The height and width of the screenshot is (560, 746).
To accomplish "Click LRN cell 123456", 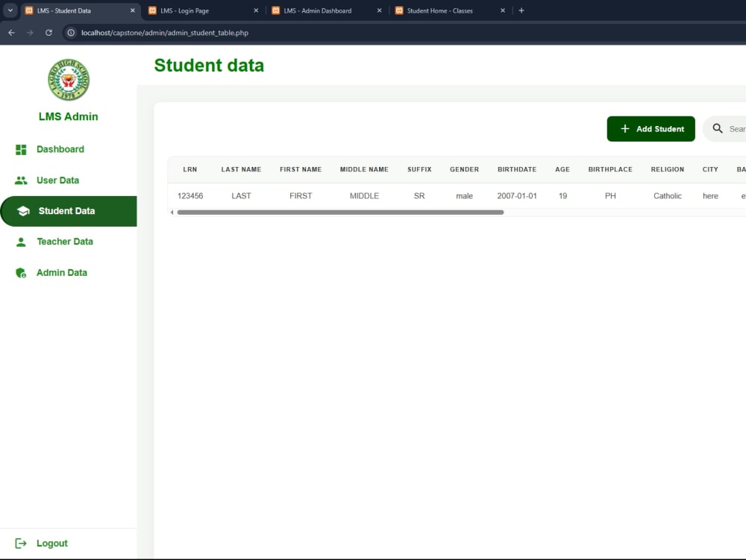I will (x=190, y=196).
